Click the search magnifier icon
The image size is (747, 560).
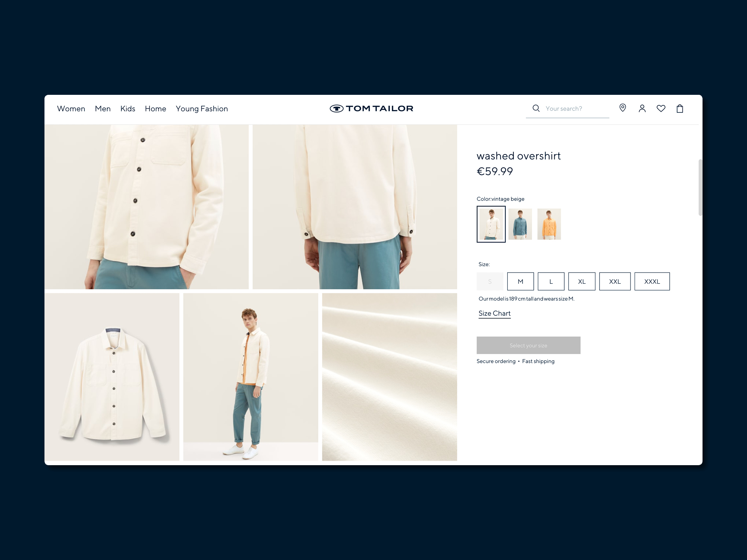coord(536,108)
